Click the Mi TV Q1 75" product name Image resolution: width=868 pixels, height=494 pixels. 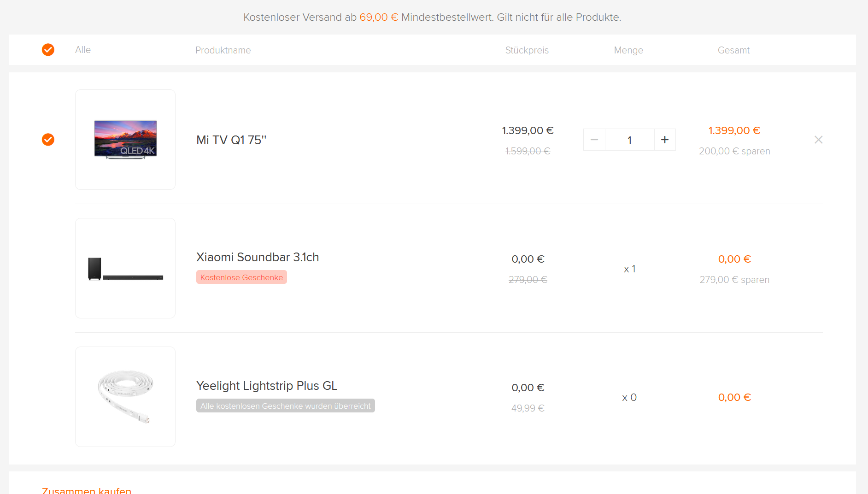tap(231, 140)
